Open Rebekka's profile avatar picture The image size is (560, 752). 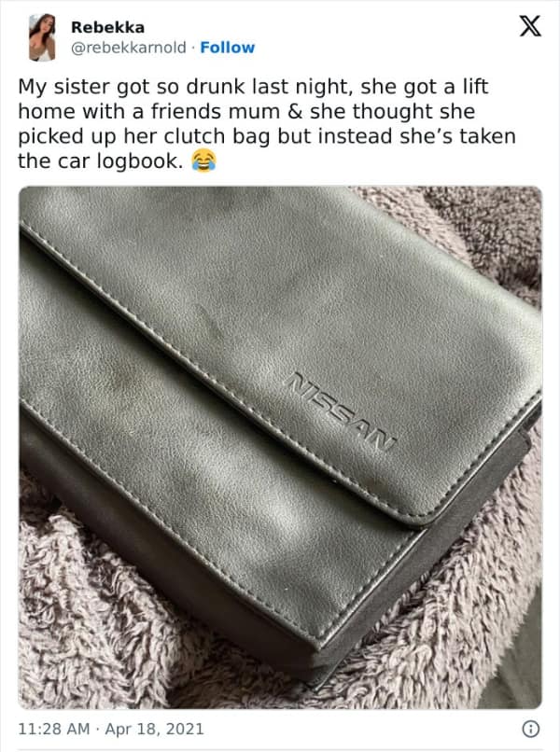click(42, 37)
